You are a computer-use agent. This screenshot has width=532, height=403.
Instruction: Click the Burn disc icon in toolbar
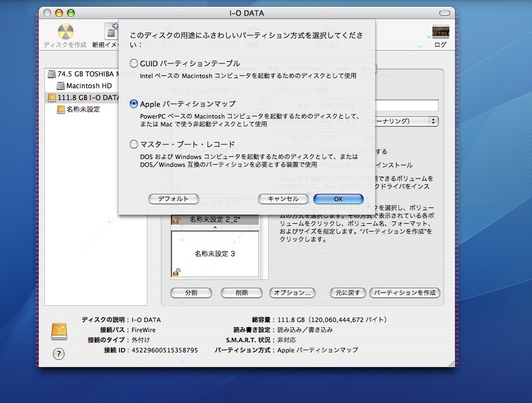65,32
